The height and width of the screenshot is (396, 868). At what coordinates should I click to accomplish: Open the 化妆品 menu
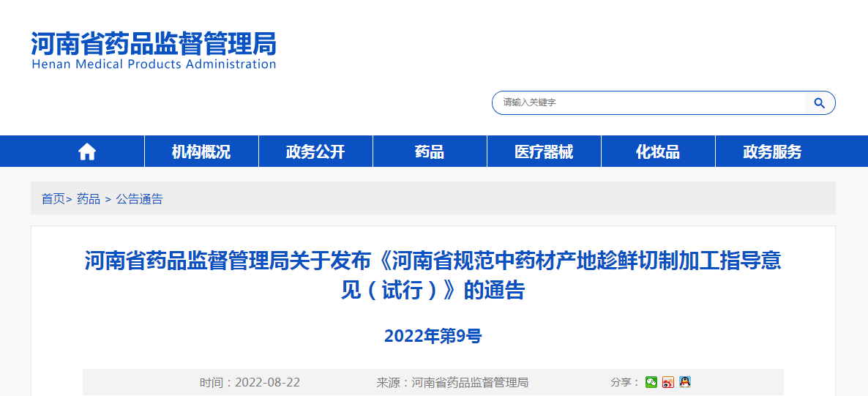point(658,152)
